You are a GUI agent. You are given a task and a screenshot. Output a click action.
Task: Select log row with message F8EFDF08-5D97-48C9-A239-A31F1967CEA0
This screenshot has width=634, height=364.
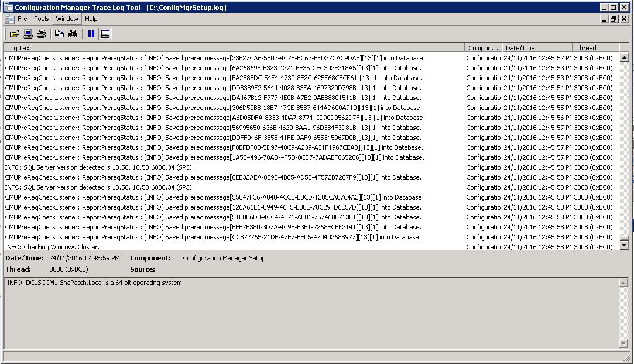click(312, 147)
